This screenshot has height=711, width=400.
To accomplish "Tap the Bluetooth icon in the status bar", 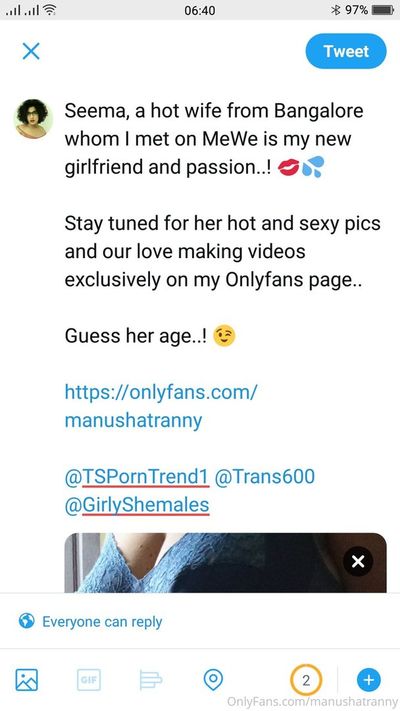I will pos(336,10).
